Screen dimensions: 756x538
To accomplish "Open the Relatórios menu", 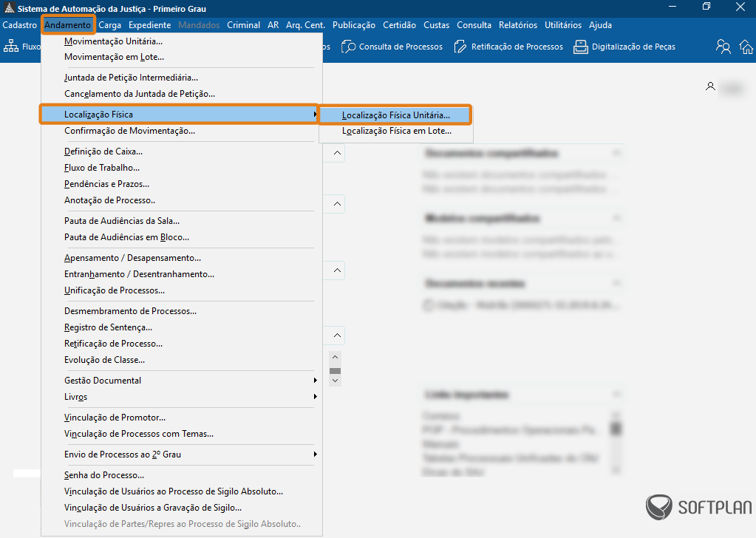I will tap(518, 25).
